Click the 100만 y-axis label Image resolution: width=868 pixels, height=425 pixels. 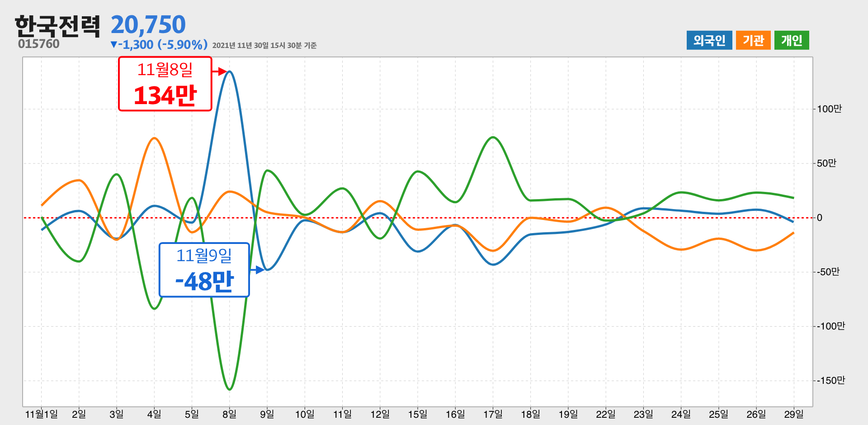[x=829, y=109]
